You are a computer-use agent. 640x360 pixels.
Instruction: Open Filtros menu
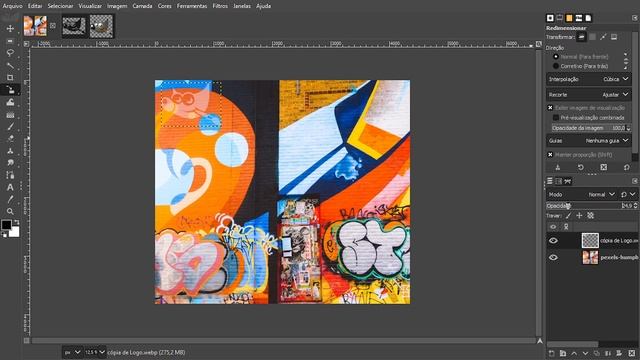pos(220,6)
